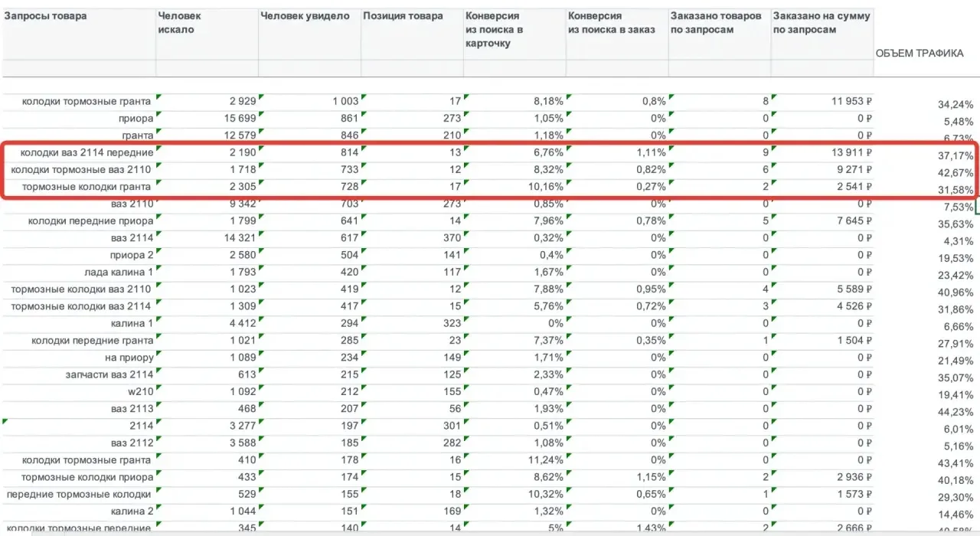Click traffic volume value "4,31%"

959,241
